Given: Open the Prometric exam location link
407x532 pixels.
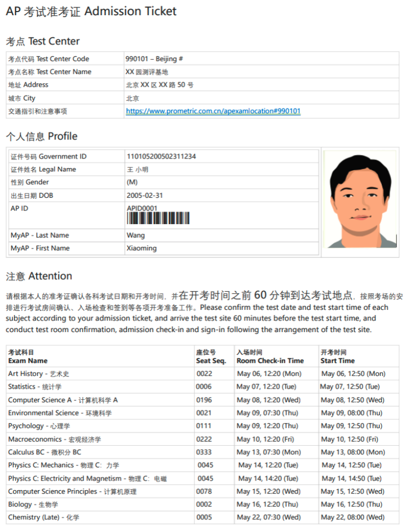Looking at the screenshot, I should click(x=213, y=111).
